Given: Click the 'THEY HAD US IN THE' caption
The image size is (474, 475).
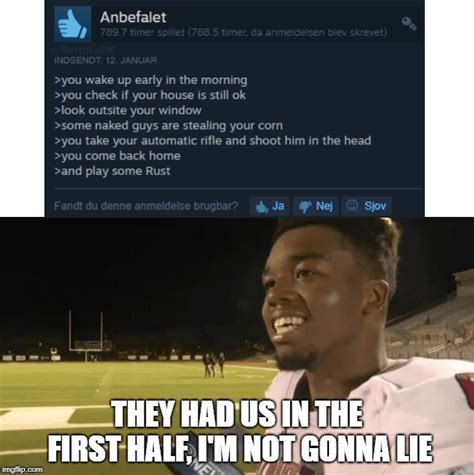Looking at the screenshot, I should pos(237,414).
